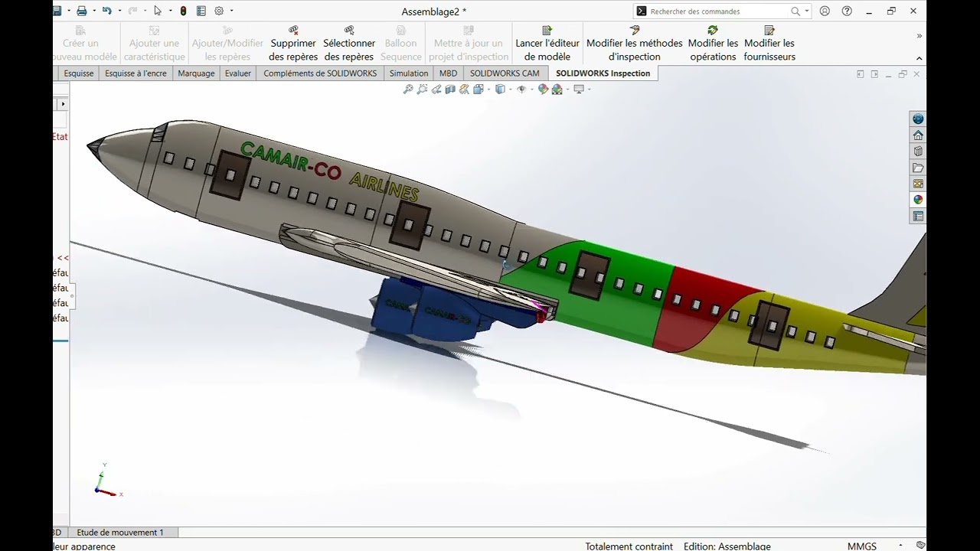Click the Rebuild traffic light icon
The image size is (980, 551).
coord(183,11)
